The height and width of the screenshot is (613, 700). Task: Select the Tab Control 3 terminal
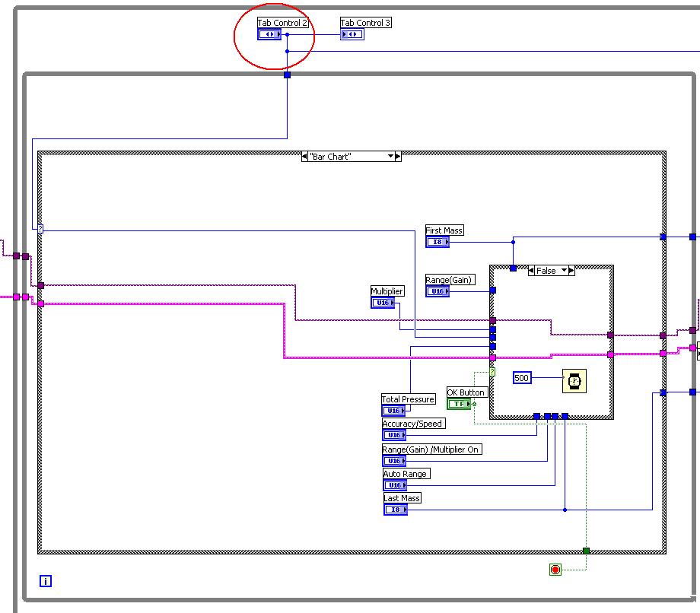(352, 34)
